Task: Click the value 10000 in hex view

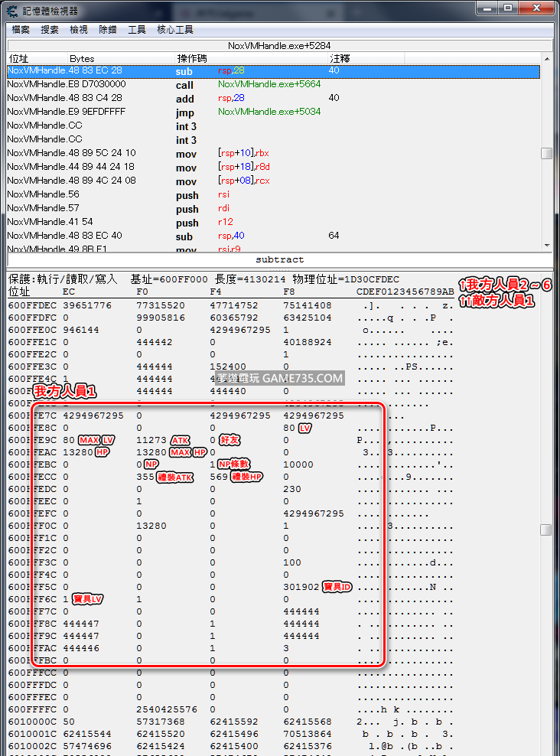Action: (298, 464)
